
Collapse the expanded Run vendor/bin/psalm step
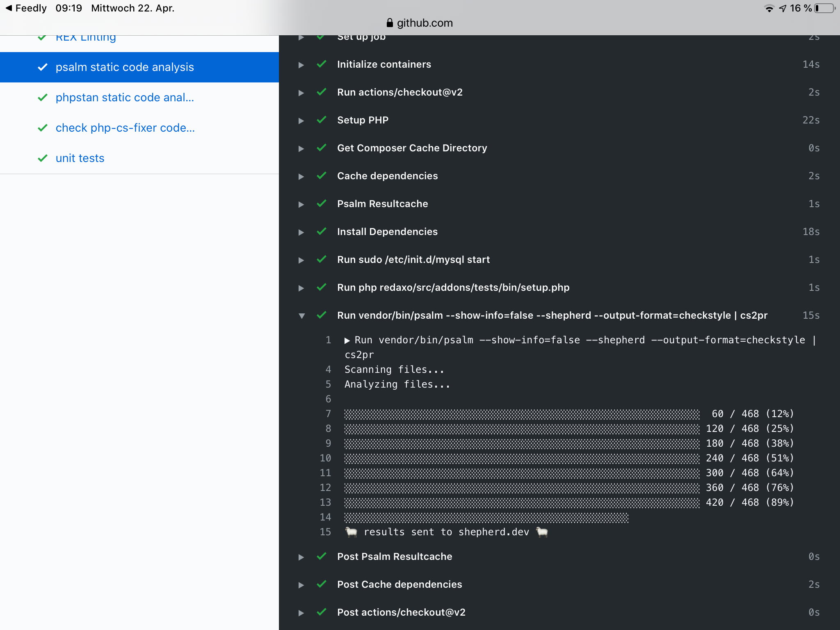(x=302, y=315)
